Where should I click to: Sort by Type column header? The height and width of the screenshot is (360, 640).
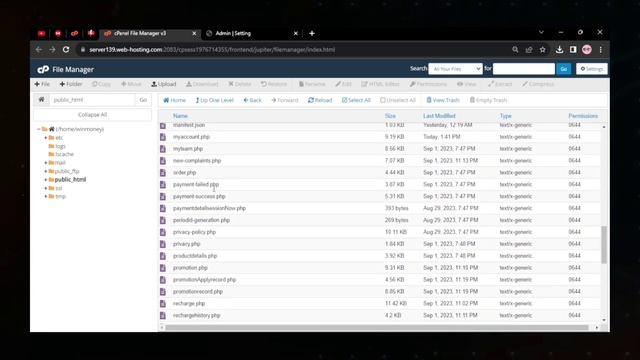point(506,116)
